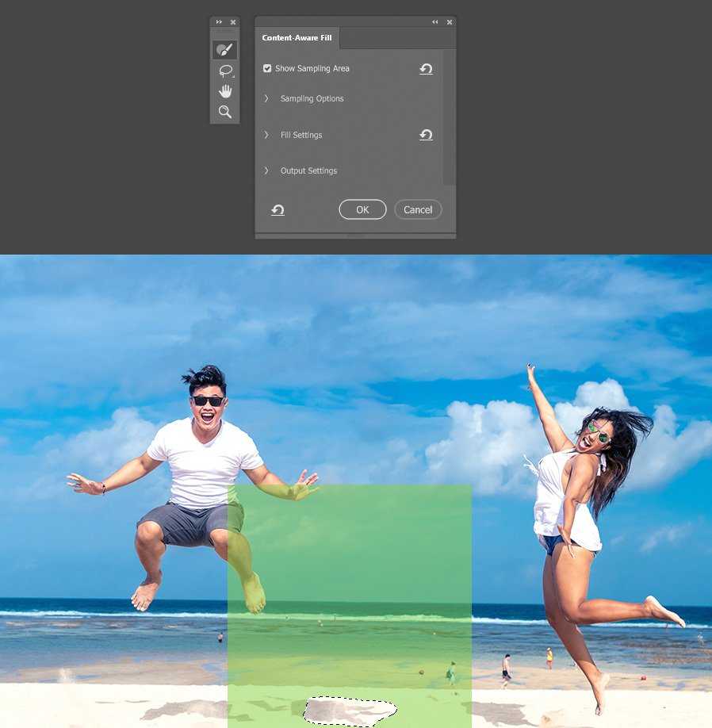
Task: Close the small tools panel
Action: pyautogui.click(x=232, y=22)
